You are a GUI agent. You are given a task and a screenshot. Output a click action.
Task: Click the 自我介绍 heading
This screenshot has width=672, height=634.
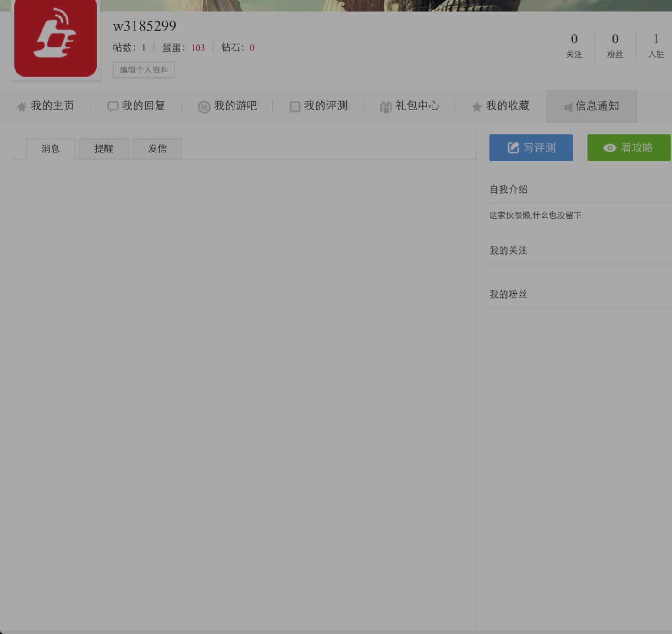tap(509, 189)
